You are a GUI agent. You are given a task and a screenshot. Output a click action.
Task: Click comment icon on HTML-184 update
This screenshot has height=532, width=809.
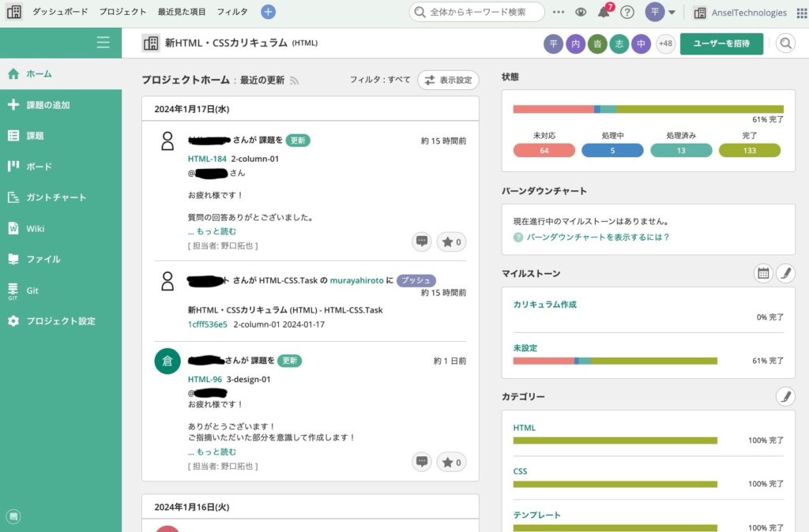point(422,242)
